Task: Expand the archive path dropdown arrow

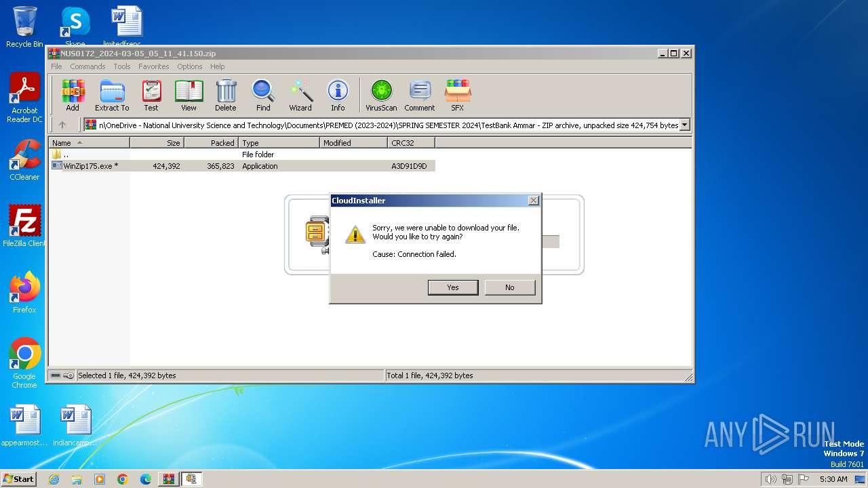Action: tap(685, 125)
